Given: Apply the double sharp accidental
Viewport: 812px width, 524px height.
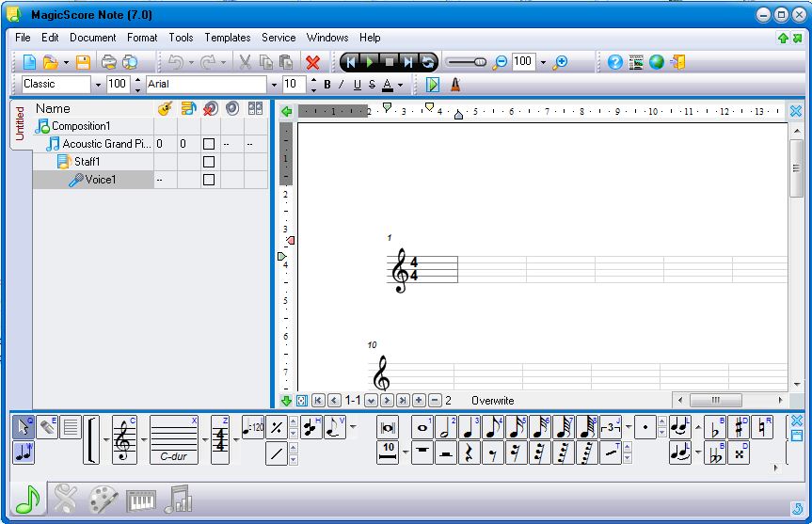Looking at the screenshot, I should point(739,453).
